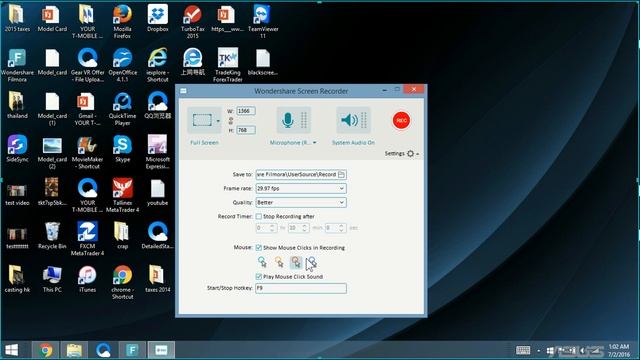
Task: Click the Start/Stop Hotkey field
Action: click(301, 288)
